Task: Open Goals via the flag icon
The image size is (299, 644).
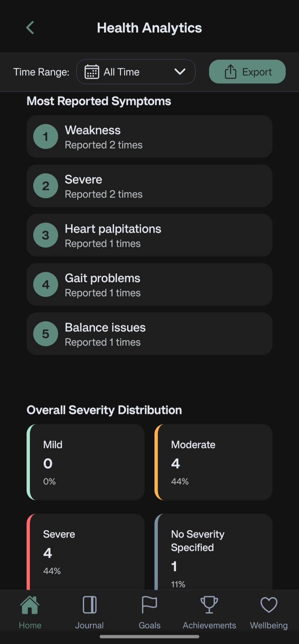Action: (149, 605)
